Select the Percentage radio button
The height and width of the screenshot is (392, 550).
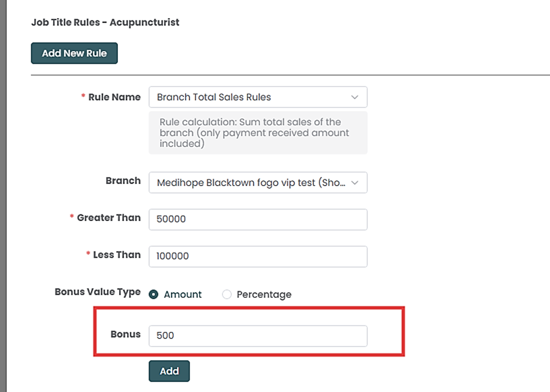(227, 294)
